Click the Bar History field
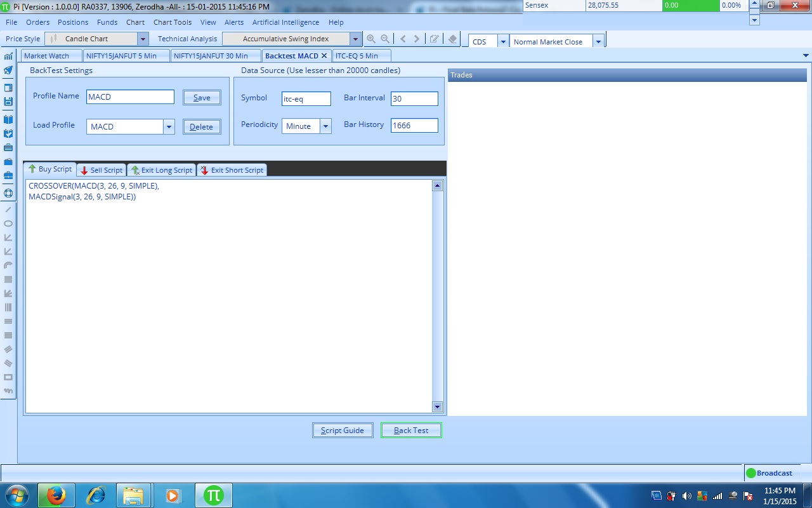812x508 pixels. (x=414, y=125)
